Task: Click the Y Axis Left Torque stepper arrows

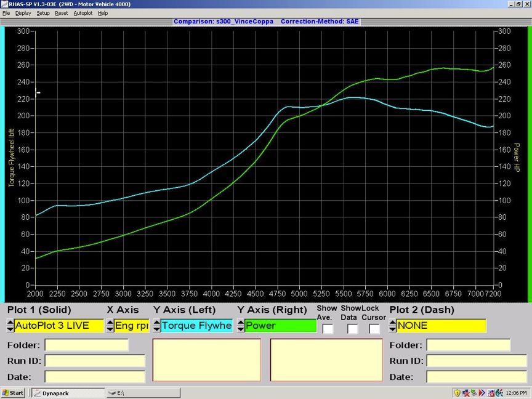Action: pos(156,326)
